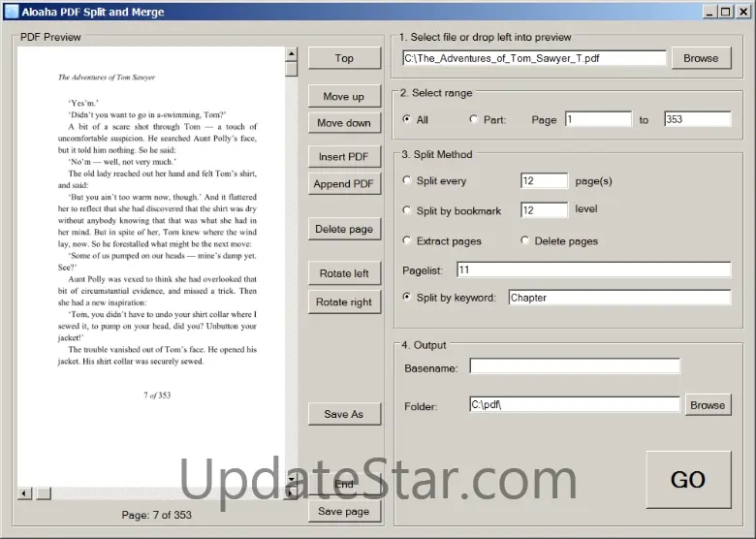Click the application icon in title bar
The width and height of the screenshot is (756, 539).
click(12, 12)
